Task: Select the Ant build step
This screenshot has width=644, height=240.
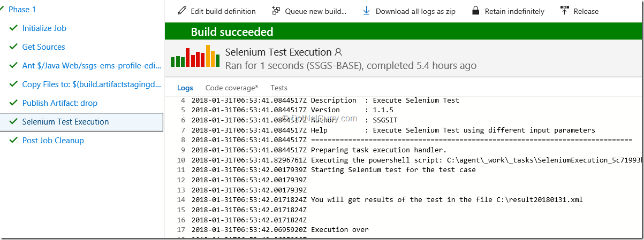Action: [x=91, y=66]
